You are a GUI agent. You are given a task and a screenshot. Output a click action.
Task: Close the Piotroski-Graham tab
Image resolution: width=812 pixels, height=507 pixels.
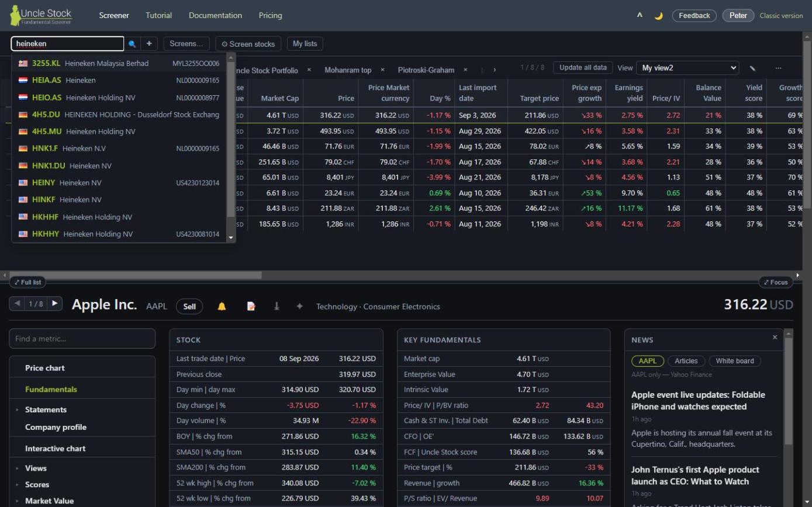[465, 70]
